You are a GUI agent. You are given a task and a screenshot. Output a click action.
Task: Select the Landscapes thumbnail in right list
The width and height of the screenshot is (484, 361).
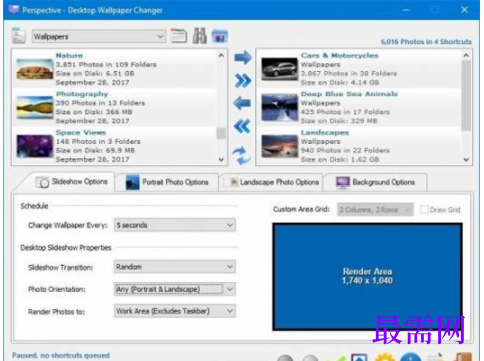(x=279, y=146)
